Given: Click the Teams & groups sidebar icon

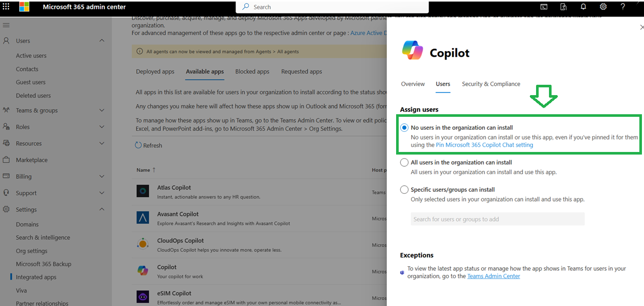Looking at the screenshot, I should (6, 110).
